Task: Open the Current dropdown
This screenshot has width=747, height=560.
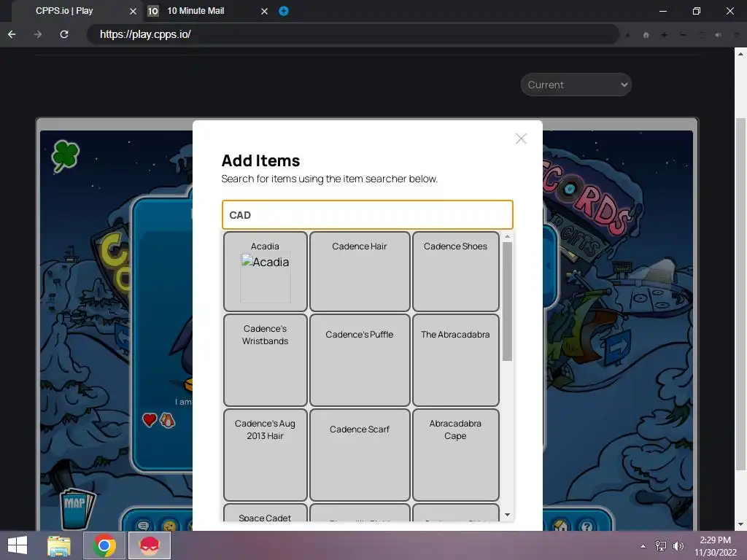Action: (576, 85)
